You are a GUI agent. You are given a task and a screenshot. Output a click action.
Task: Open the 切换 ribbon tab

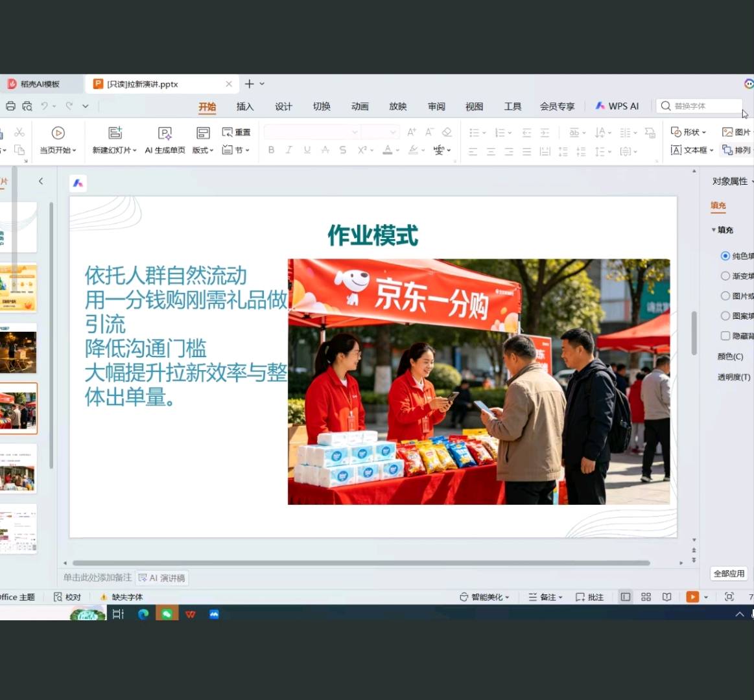322,106
